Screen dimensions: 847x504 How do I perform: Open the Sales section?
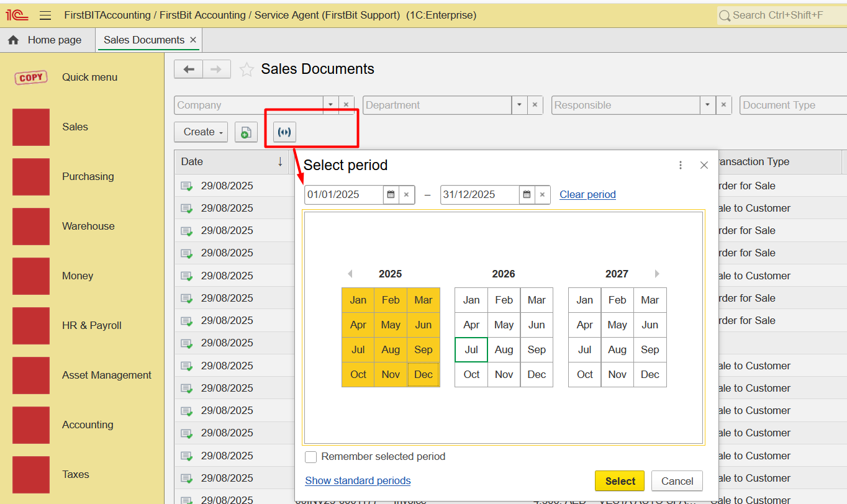click(75, 127)
